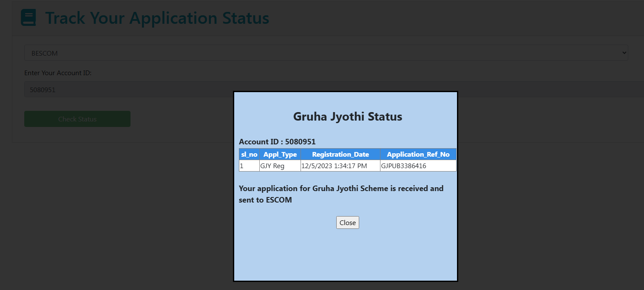Click the reference number GJPUB3386416 cell

pyautogui.click(x=418, y=166)
